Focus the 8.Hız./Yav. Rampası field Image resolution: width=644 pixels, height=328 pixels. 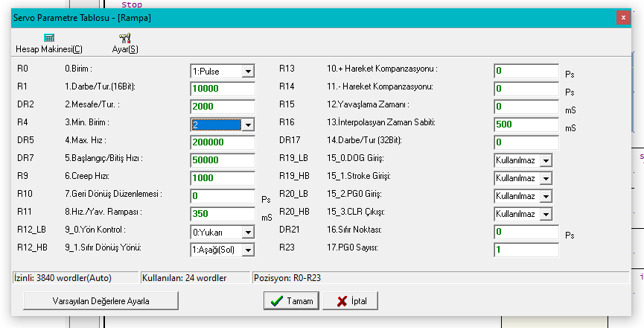click(x=223, y=214)
